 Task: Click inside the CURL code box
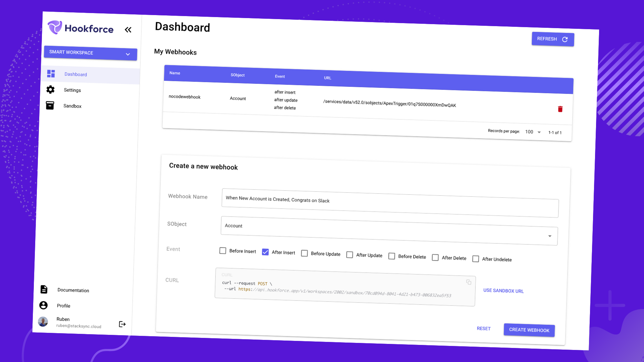[345, 287]
